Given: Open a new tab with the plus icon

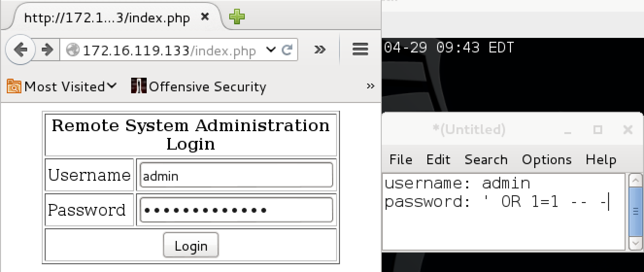Looking at the screenshot, I should click(237, 17).
